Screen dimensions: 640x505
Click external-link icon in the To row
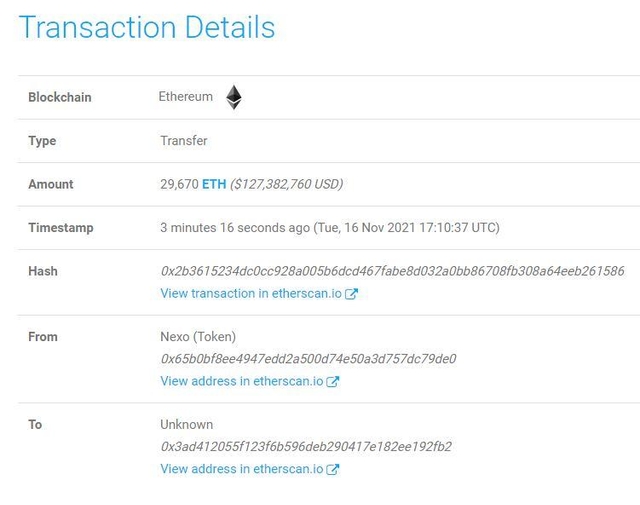pyautogui.click(x=333, y=469)
